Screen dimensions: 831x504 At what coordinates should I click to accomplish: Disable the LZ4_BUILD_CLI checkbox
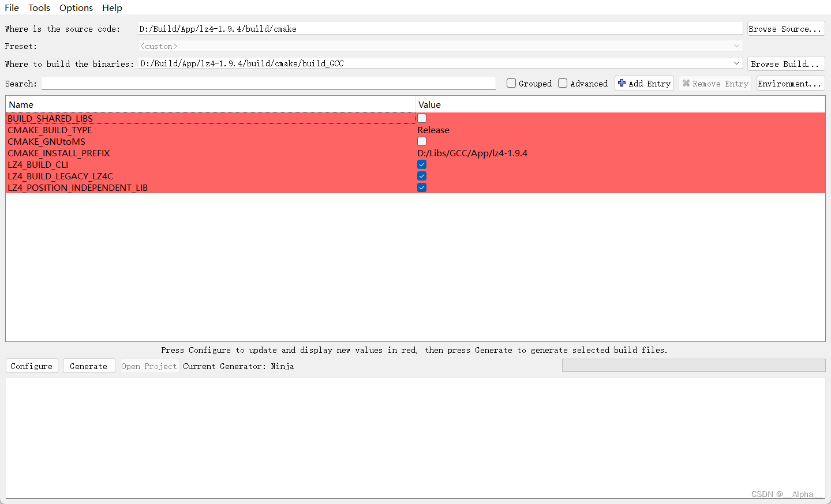[x=422, y=164]
